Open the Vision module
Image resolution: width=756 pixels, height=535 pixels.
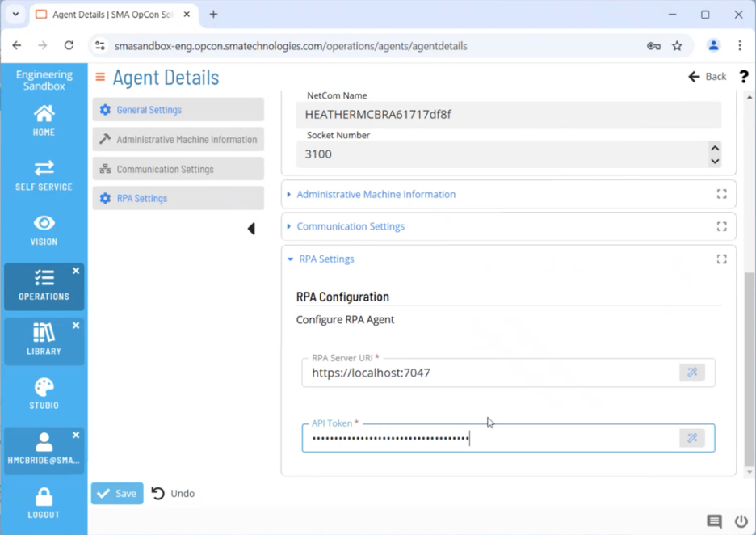click(x=44, y=230)
